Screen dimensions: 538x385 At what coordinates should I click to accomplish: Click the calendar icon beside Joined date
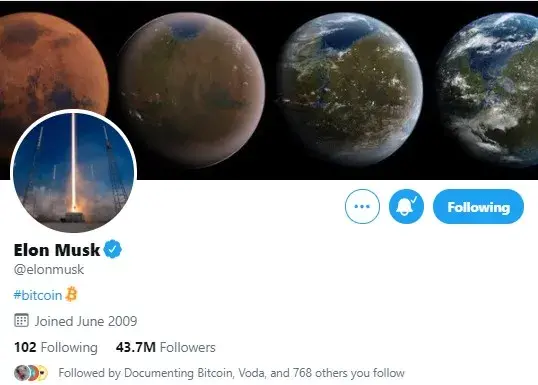pyautogui.click(x=21, y=320)
